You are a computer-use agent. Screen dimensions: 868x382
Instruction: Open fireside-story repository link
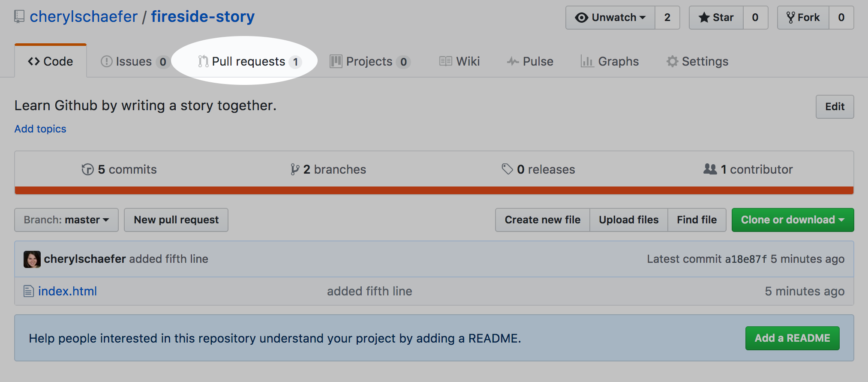tap(203, 17)
